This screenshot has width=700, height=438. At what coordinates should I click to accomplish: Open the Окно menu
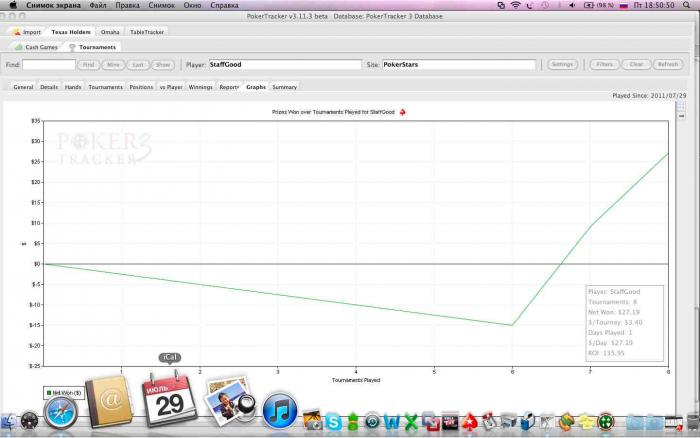(192, 5)
